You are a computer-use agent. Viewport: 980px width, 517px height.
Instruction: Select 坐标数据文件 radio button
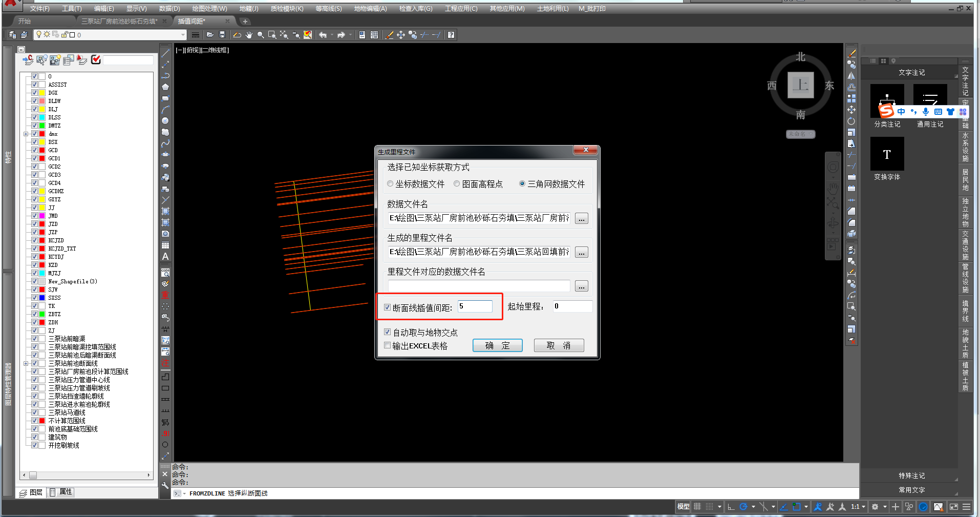[390, 183]
